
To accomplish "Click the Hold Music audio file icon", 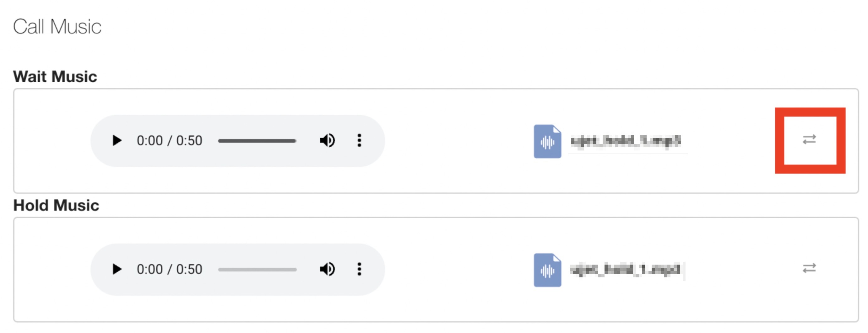I will pyautogui.click(x=547, y=270).
